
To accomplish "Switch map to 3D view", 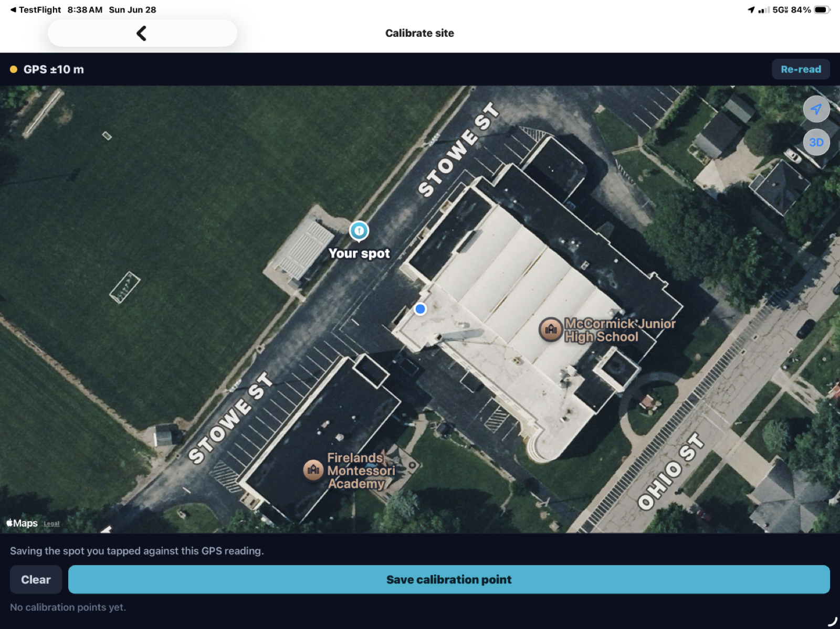I will (x=816, y=142).
